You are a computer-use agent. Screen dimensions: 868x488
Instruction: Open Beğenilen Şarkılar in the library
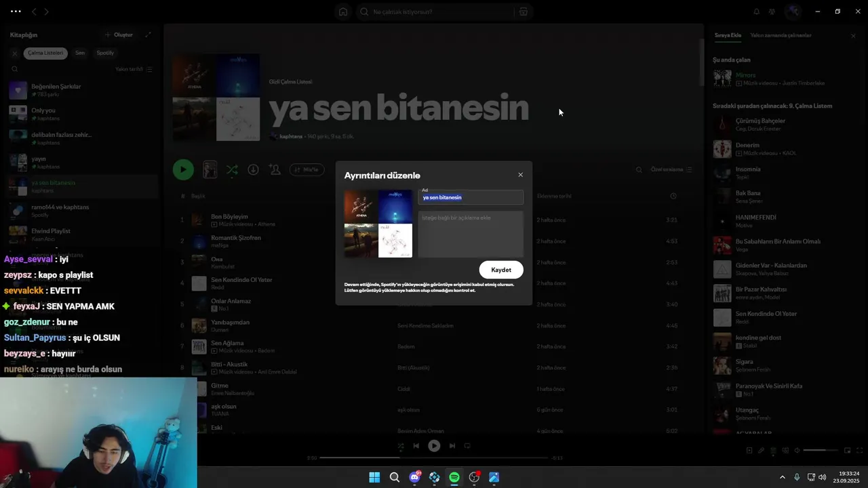(x=81, y=90)
